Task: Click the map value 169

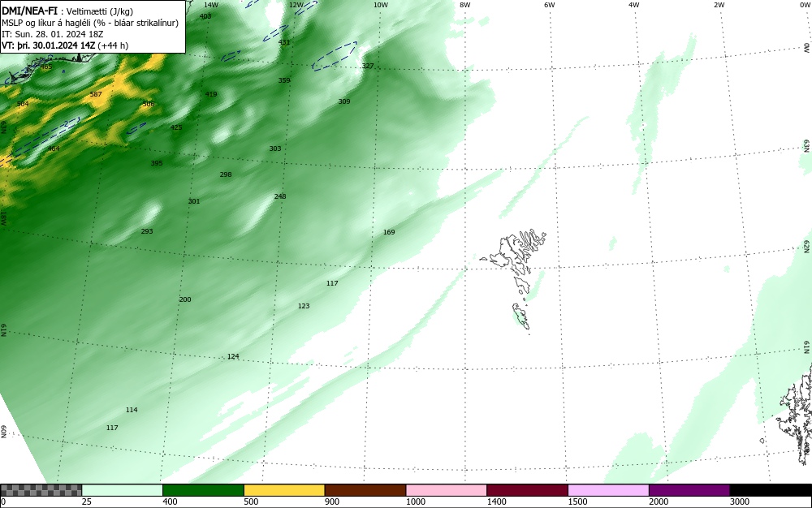Action: (389, 232)
